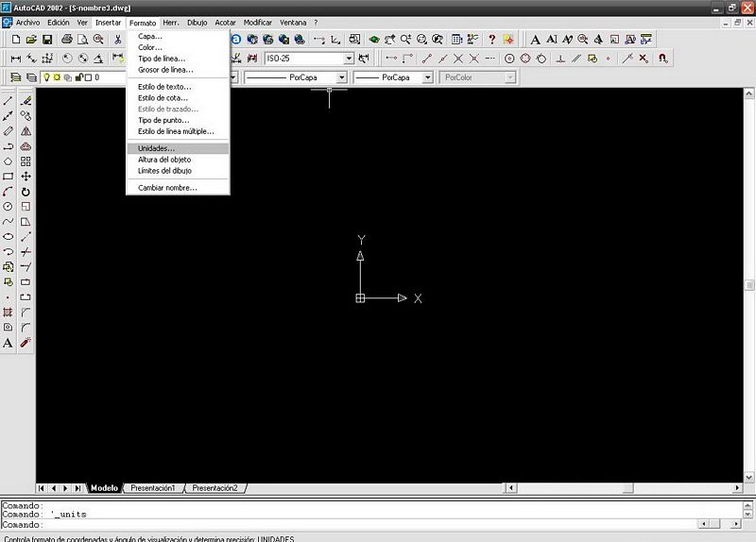
Task: Click the Multiline Text A icon in text toolbar
Action: pos(535,40)
